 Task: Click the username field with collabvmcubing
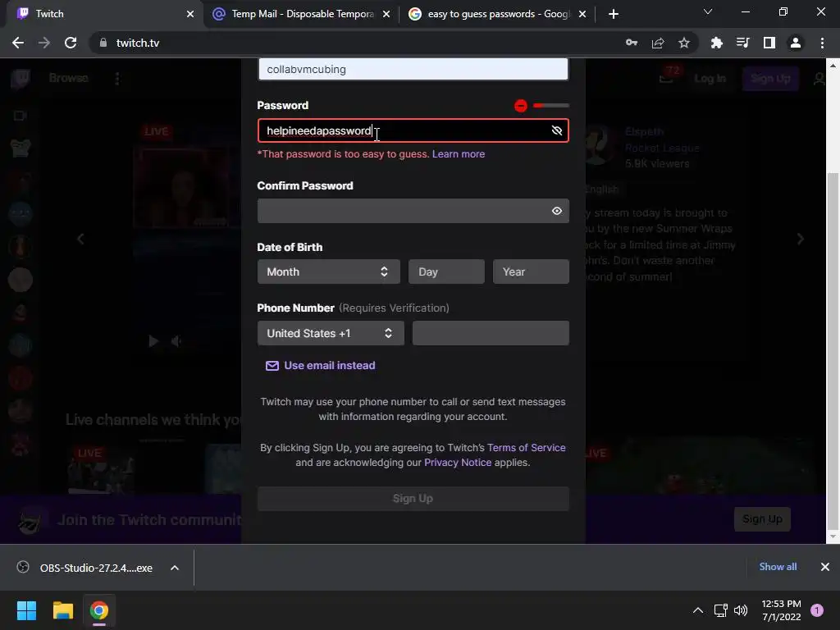point(413,69)
